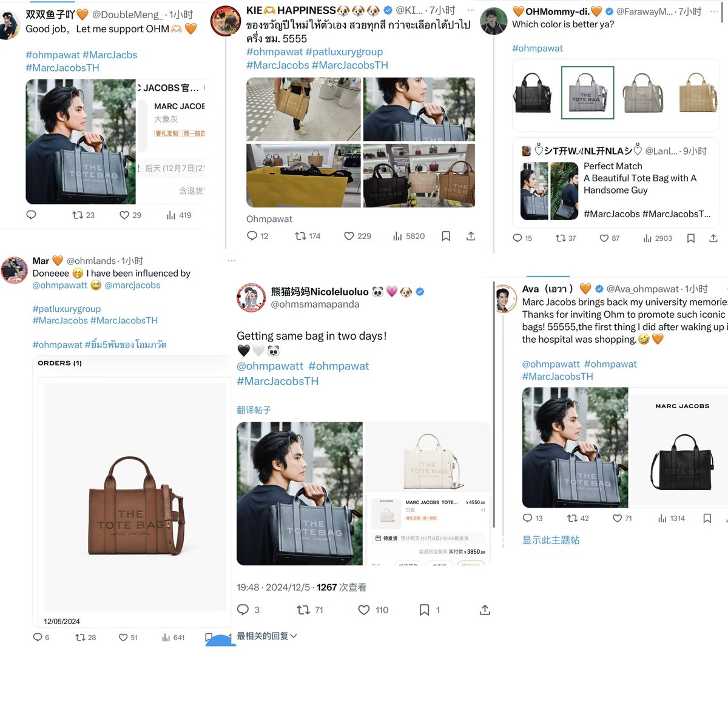Open the 1314 views stat on Ava's tweet
The image size is (728, 717).
coord(671,518)
